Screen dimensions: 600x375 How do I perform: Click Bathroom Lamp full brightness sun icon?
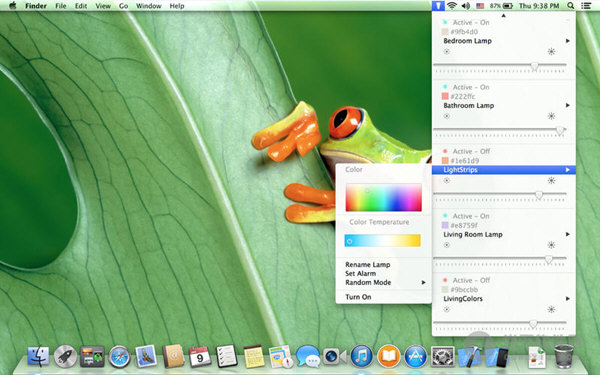point(551,116)
